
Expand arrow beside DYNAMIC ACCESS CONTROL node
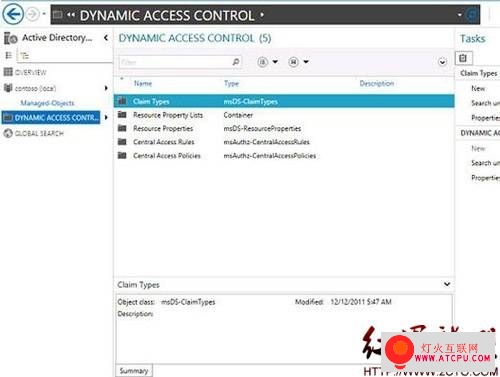click(x=106, y=117)
